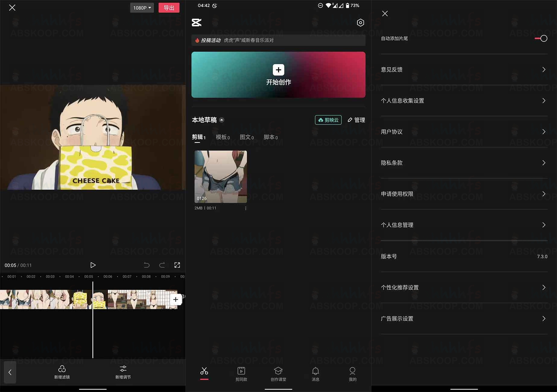Open settings via the hexagon gear icon
Image resolution: width=557 pixels, height=392 pixels.
click(x=360, y=23)
